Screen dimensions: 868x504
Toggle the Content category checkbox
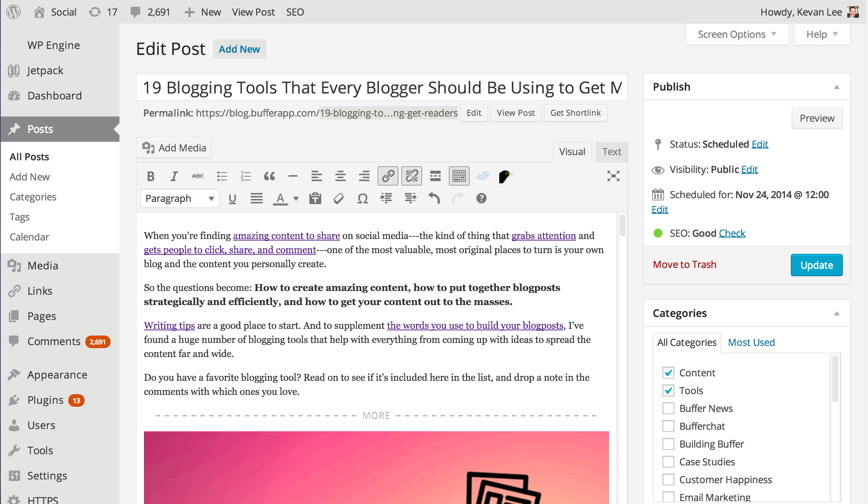[668, 373]
